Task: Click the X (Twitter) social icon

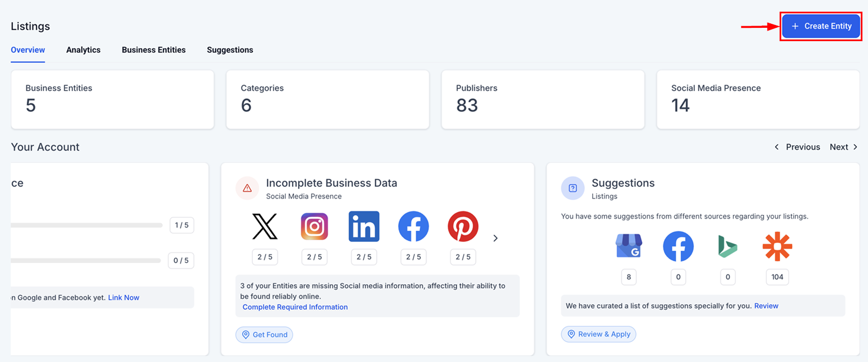Action: 265,226
